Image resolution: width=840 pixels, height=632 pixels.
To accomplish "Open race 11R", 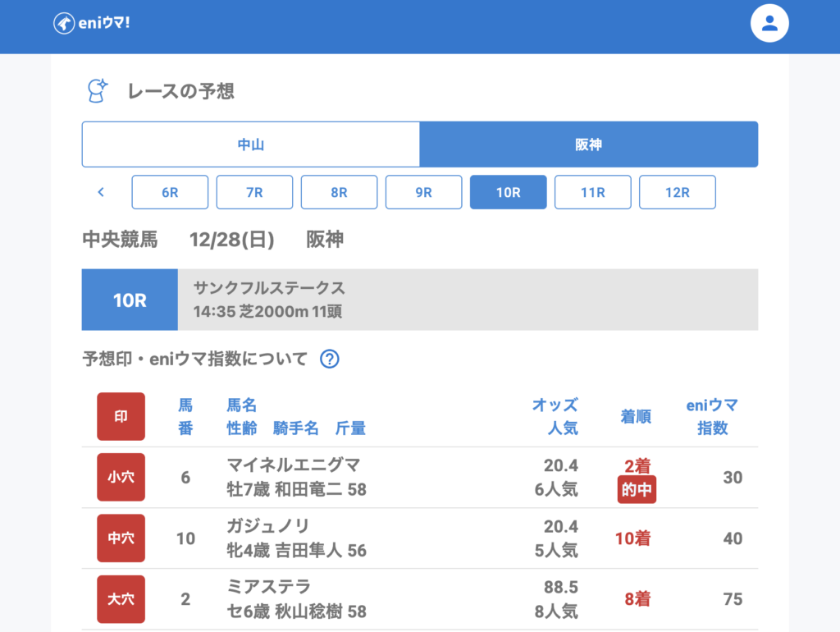I will click(592, 192).
